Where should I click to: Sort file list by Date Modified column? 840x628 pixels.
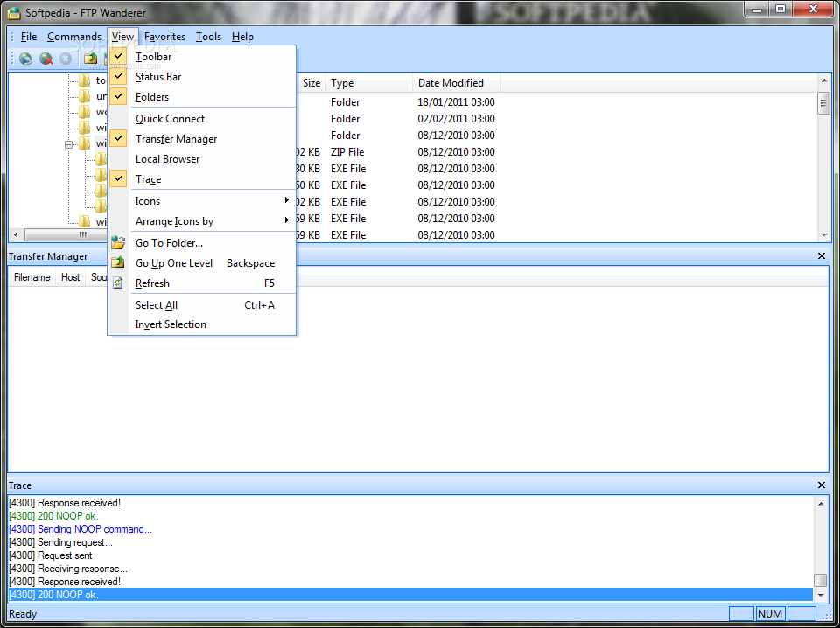pos(457,83)
